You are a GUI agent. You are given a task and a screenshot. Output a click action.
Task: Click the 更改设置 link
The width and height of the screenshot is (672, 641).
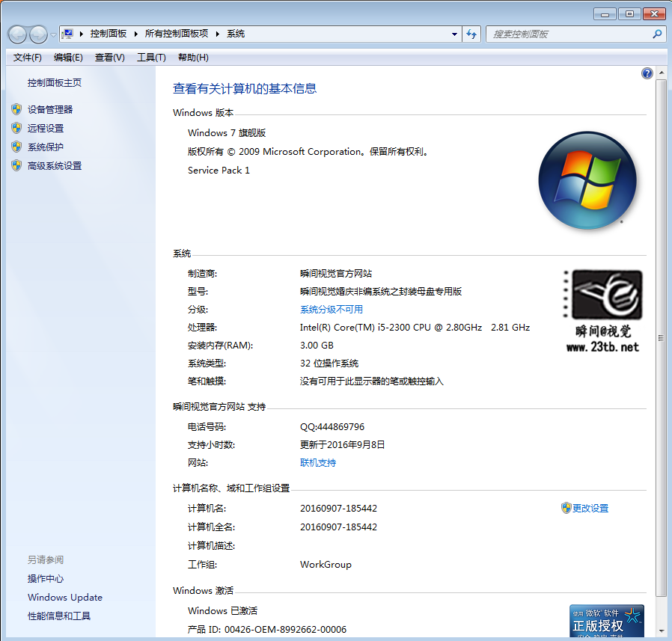pos(590,508)
